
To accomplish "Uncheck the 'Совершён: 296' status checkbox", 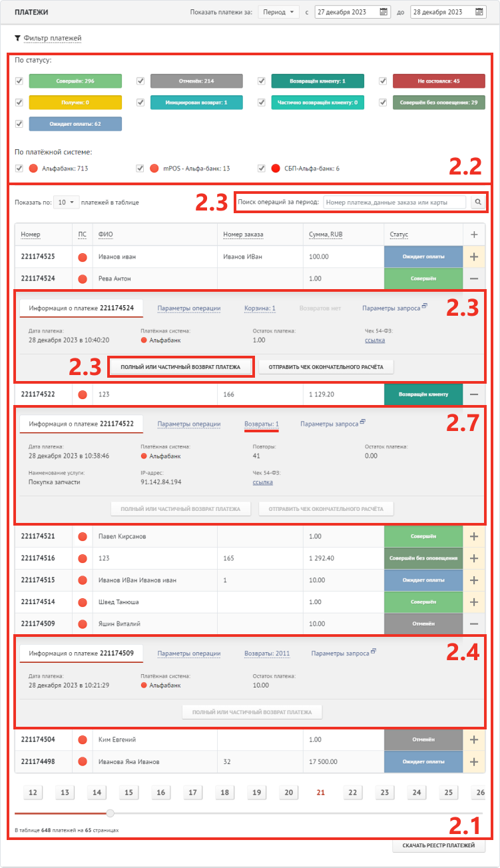I will point(19,81).
